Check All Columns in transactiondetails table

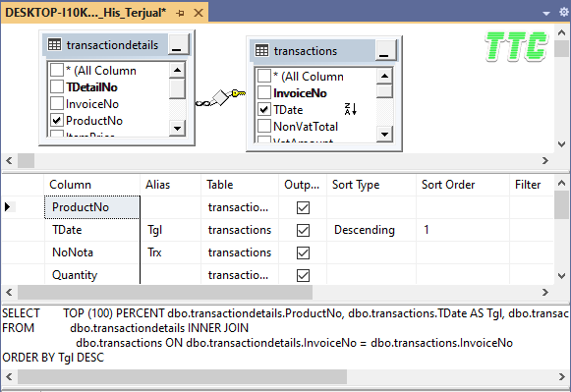[57, 70]
